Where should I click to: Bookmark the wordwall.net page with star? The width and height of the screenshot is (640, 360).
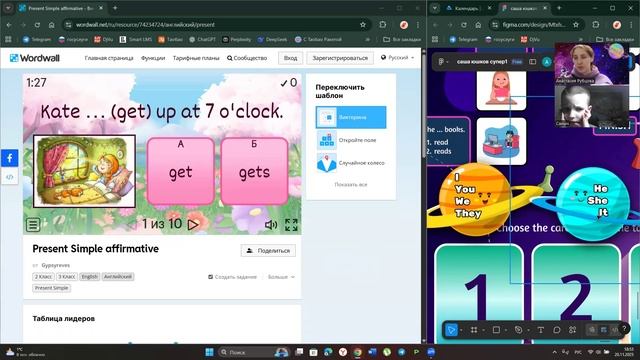[x=363, y=24]
